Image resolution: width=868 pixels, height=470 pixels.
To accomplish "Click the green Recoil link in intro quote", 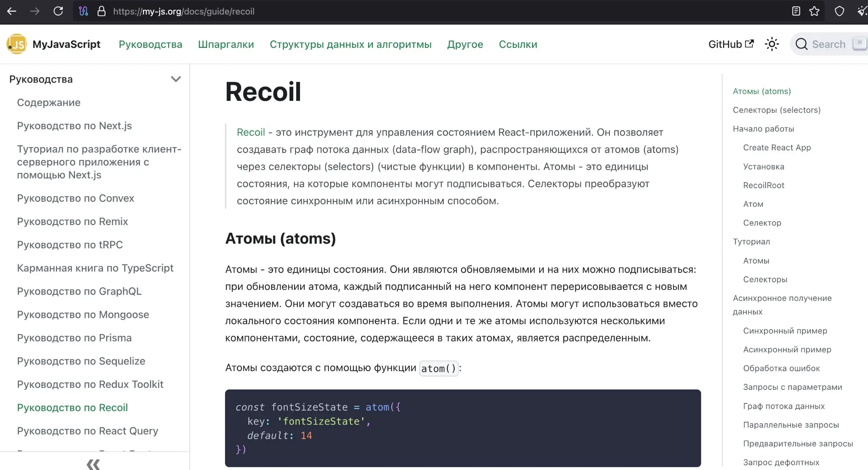I will [x=251, y=132].
